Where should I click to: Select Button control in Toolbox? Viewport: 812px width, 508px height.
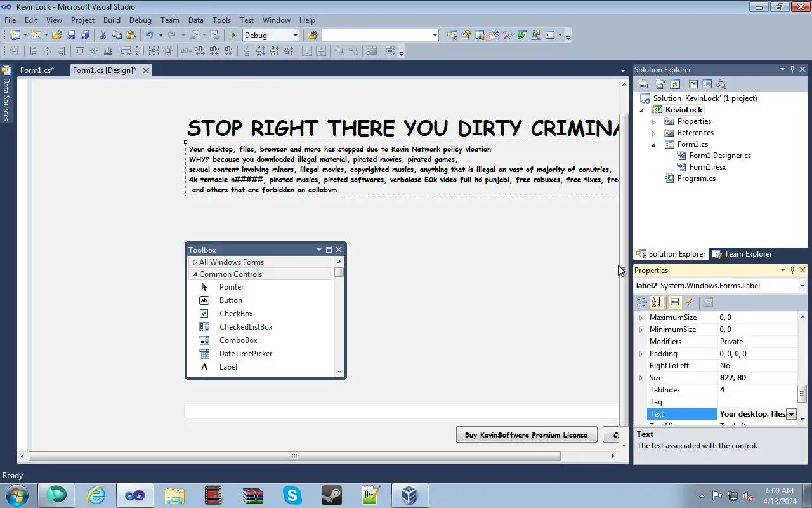click(x=230, y=300)
